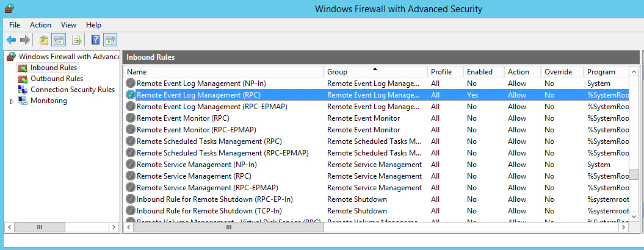Click the Up one level folder icon
This screenshot has height=250, width=644.
(x=44, y=40)
